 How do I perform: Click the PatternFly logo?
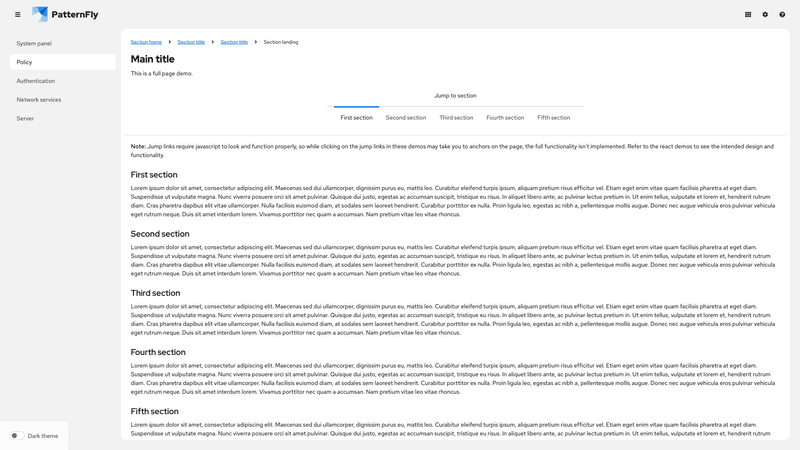coord(64,14)
